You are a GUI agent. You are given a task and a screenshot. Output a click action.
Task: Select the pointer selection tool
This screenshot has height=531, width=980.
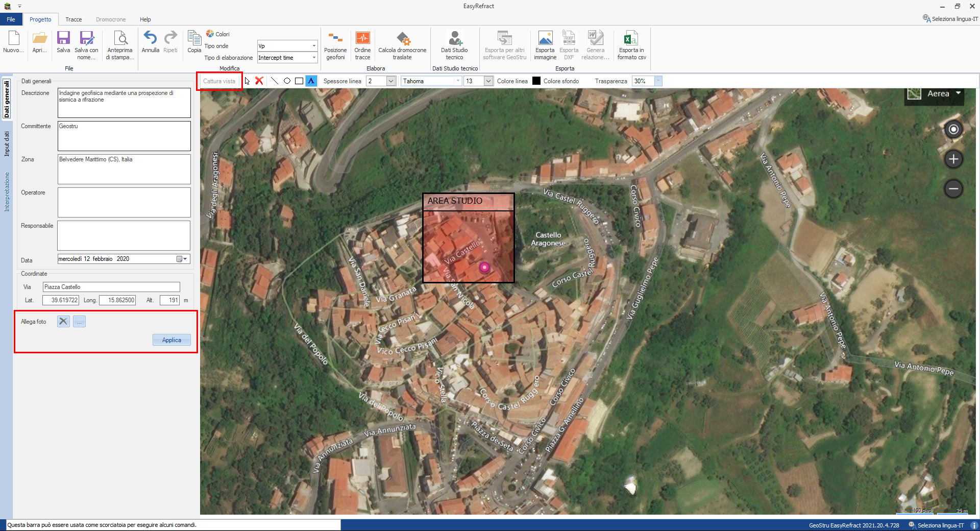tap(247, 81)
